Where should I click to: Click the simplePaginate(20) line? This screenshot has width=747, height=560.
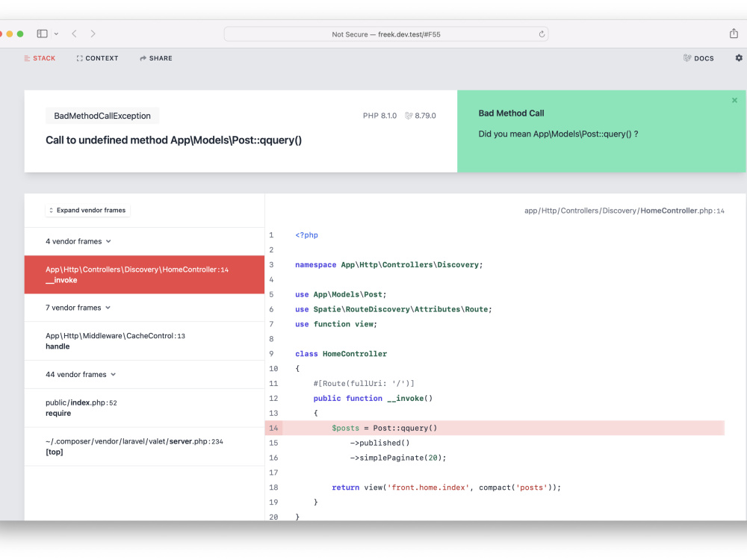(398, 458)
